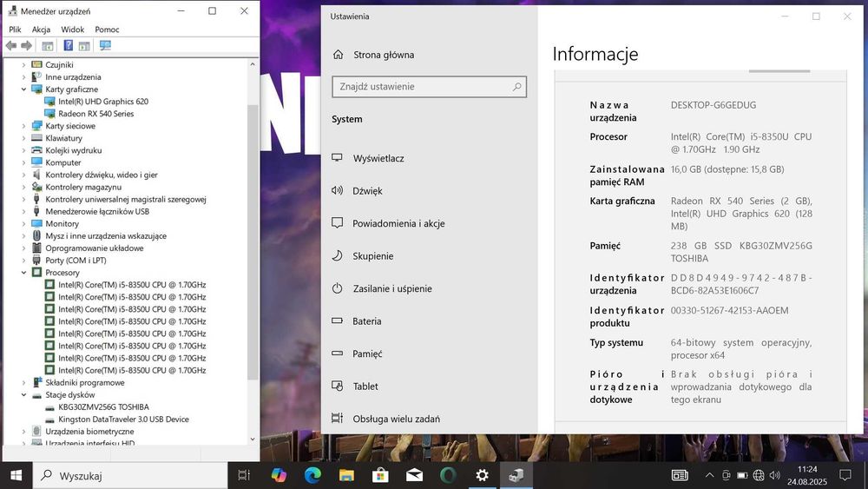This screenshot has width=868, height=489.
Task: Open Wyświetlacz settings page
Action: pos(378,159)
